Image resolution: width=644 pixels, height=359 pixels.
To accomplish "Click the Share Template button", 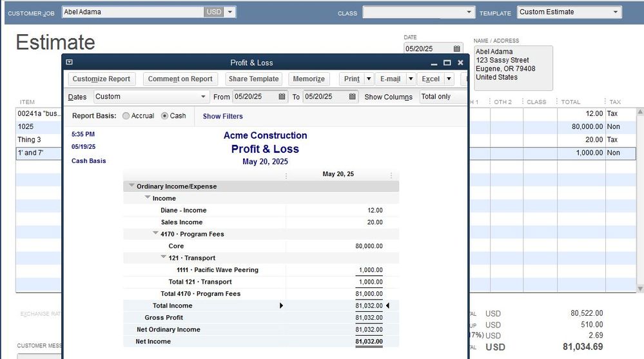I will pyautogui.click(x=253, y=79).
